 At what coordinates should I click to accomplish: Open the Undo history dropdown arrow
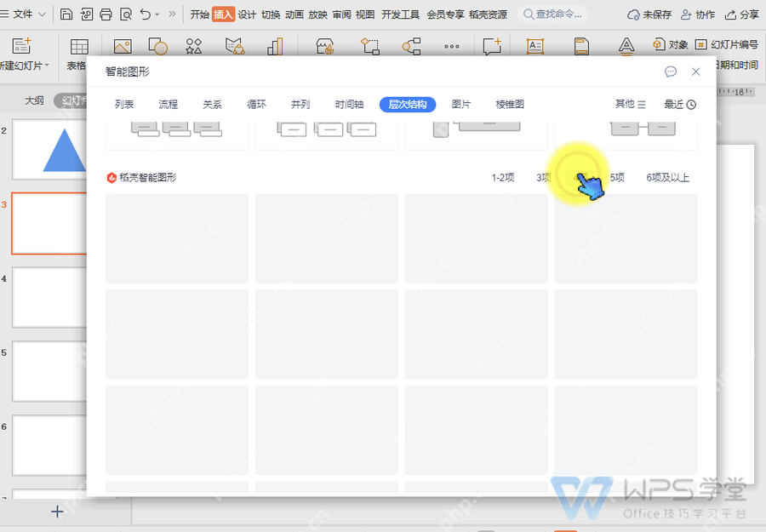157,14
